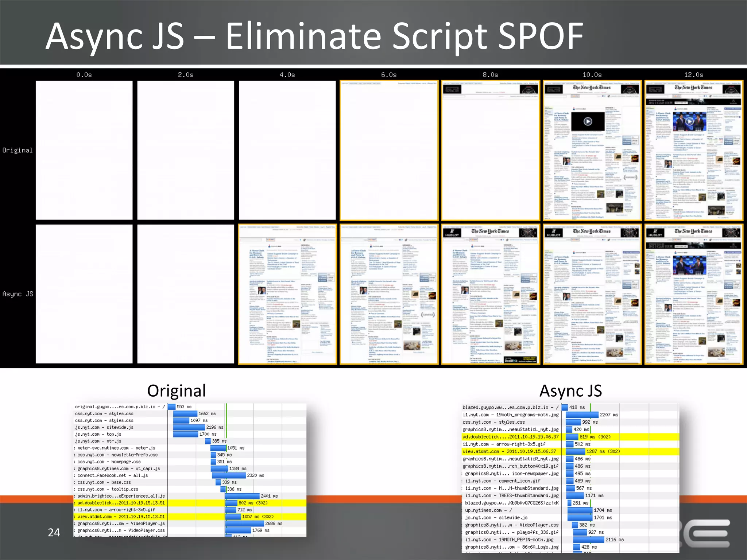Select the 'graphics8.nyti... - playoffs_336.gif' row
Image resolution: width=747 pixels, height=560 pixels.
570,532
